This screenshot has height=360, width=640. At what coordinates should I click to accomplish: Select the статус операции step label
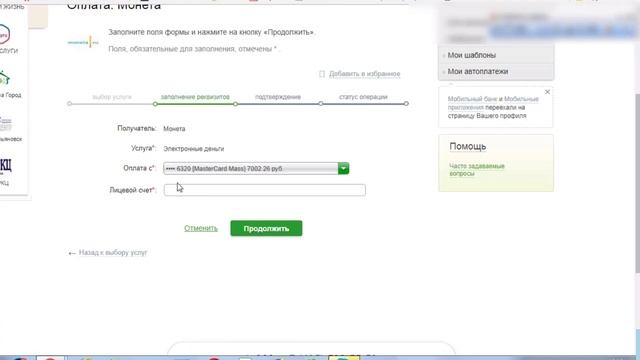(x=363, y=97)
